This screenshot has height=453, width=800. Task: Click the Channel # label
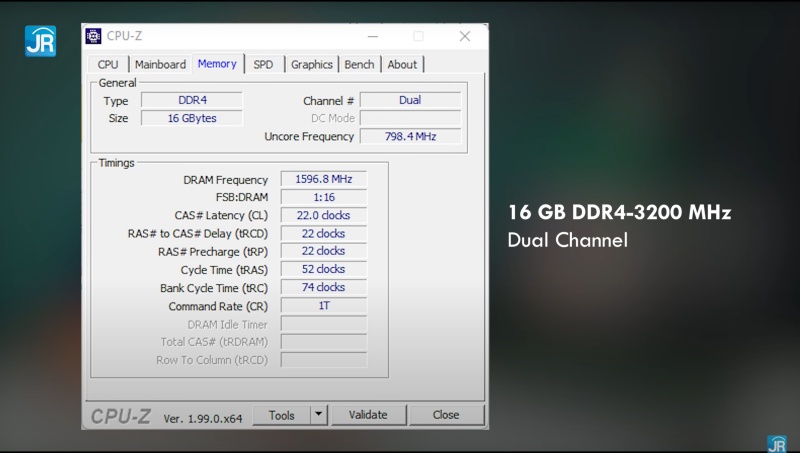(x=328, y=101)
